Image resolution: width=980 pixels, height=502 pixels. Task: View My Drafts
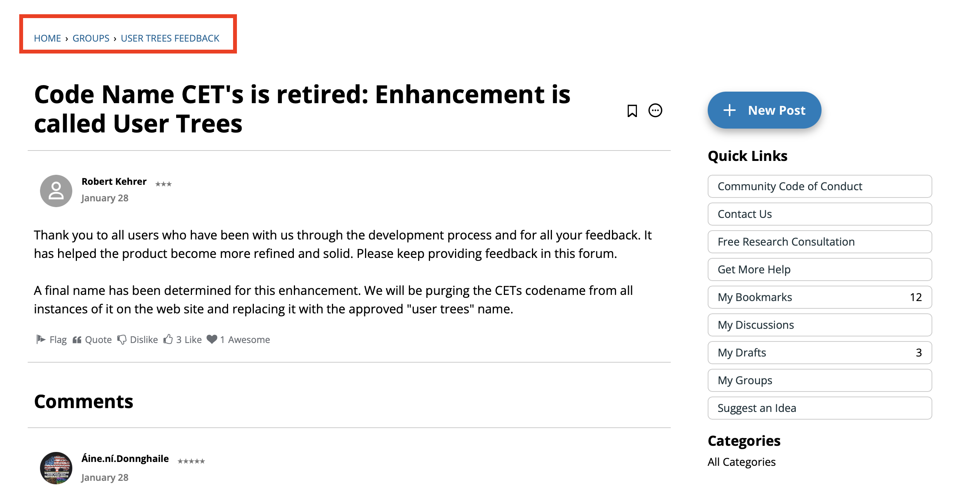pos(820,353)
